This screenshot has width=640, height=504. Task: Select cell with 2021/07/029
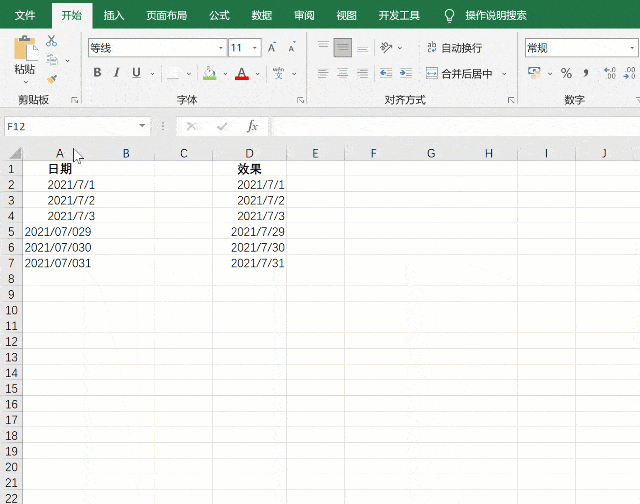point(60,231)
